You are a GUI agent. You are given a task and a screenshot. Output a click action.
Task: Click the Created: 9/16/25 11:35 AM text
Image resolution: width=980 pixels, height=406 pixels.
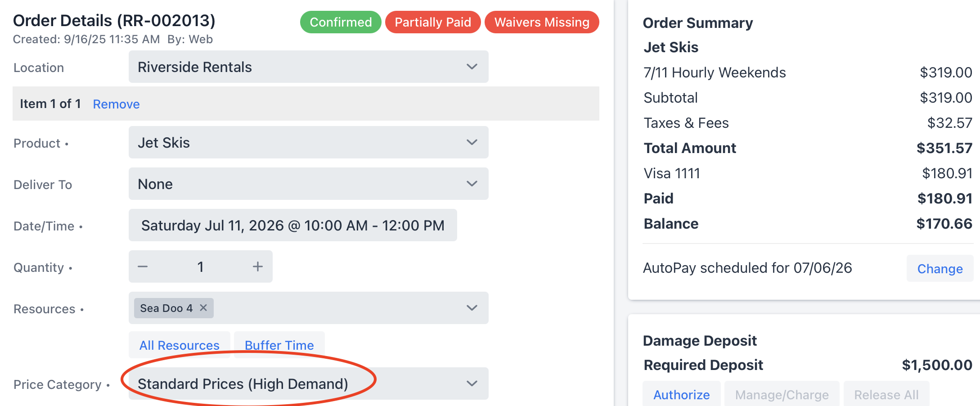pyautogui.click(x=86, y=39)
